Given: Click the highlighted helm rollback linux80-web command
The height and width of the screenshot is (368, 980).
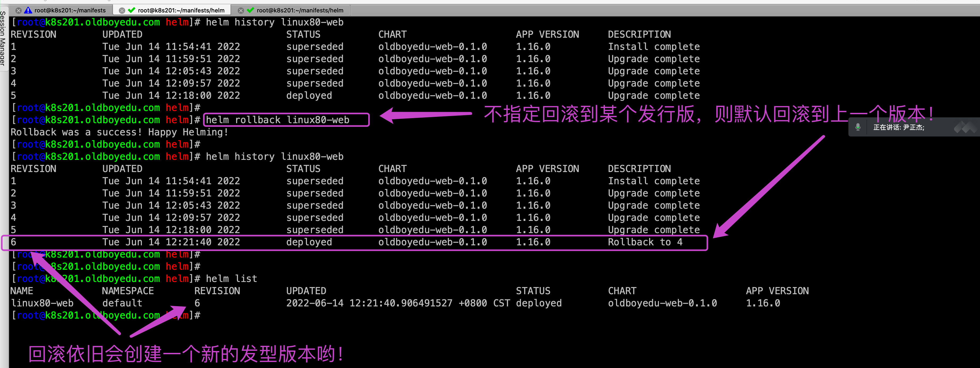Looking at the screenshot, I should click(x=278, y=120).
